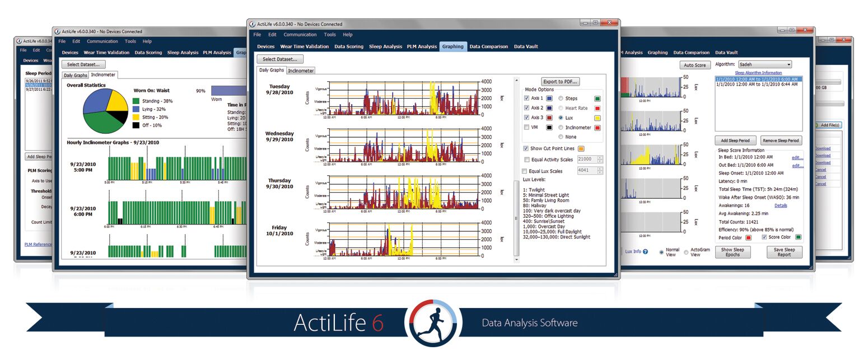Open the Communication menu
868x364 pixels.
pos(300,34)
